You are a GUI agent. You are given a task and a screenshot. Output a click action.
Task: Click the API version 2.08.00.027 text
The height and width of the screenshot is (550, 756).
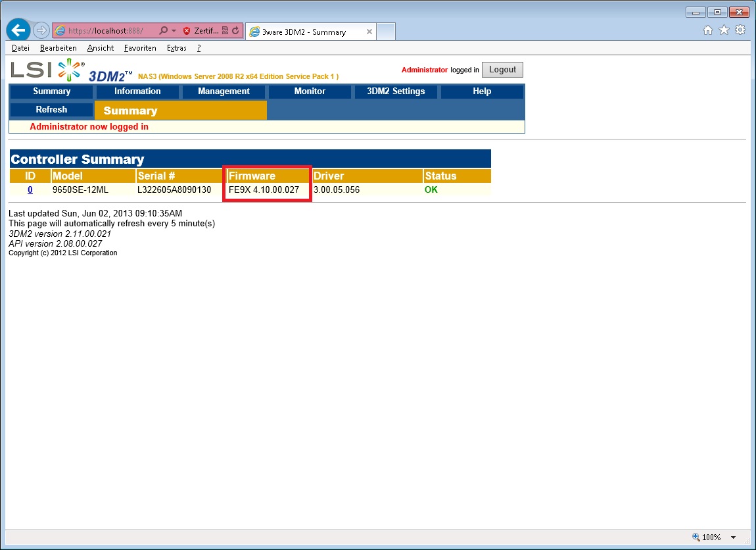[x=55, y=243]
